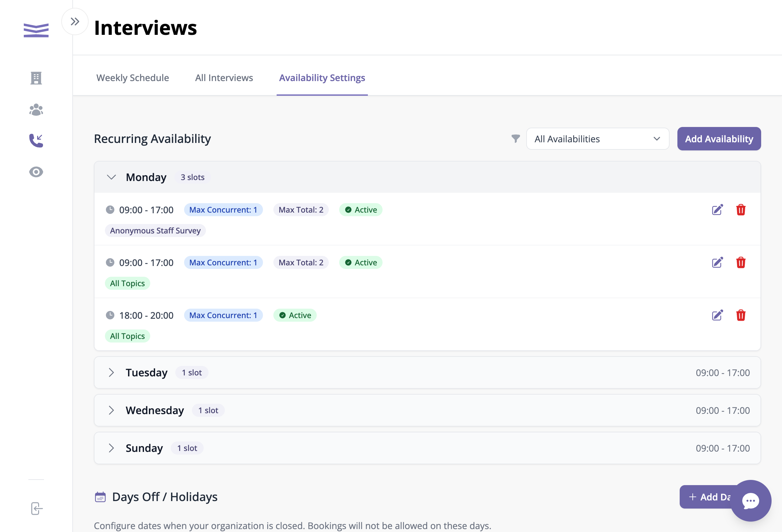Expand the Sunday availability section

[111, 448]
